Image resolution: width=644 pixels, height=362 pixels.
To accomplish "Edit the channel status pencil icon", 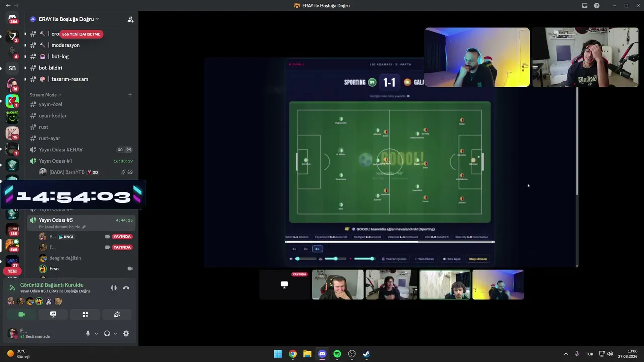I will 84,227.
